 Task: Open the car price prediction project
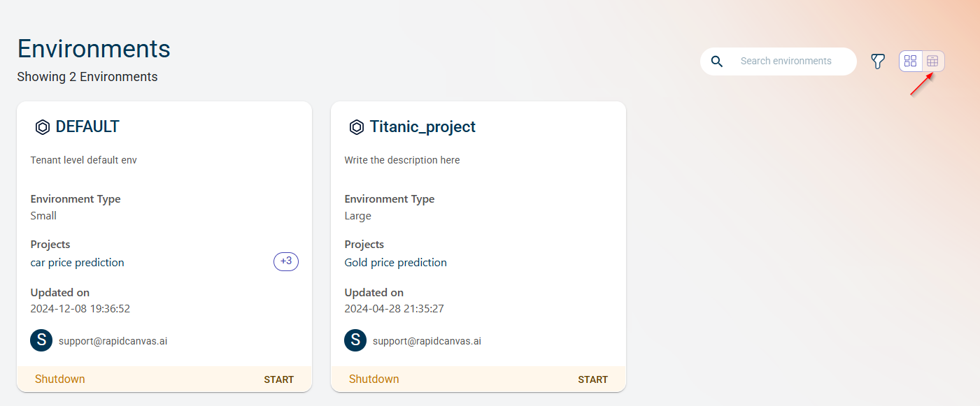[x=78, y=263]
